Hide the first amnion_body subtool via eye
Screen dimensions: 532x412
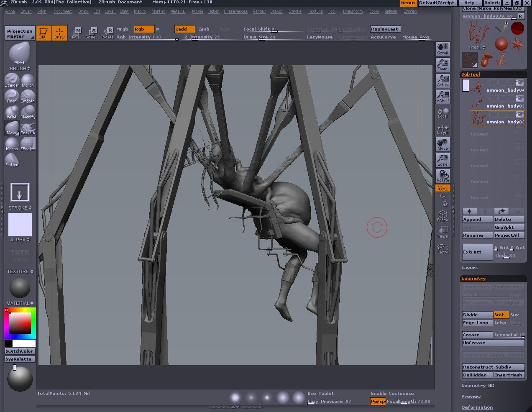click(519, 83)
